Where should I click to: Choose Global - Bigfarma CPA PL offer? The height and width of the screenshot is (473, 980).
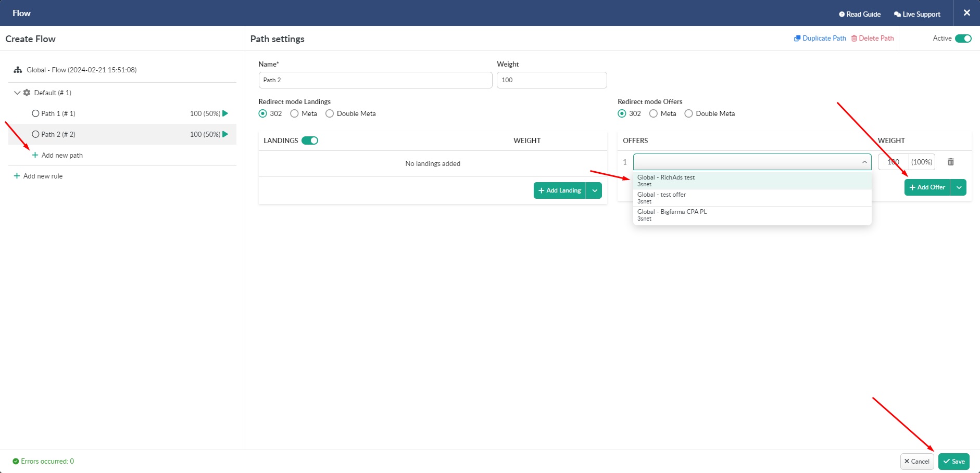(752, 215)
